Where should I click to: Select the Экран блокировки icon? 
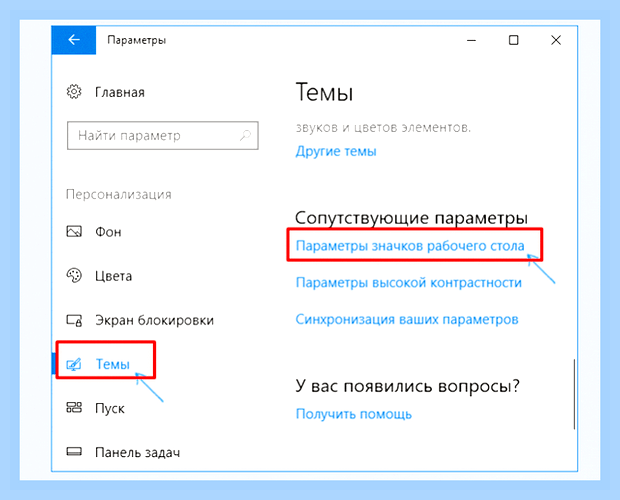74,320
